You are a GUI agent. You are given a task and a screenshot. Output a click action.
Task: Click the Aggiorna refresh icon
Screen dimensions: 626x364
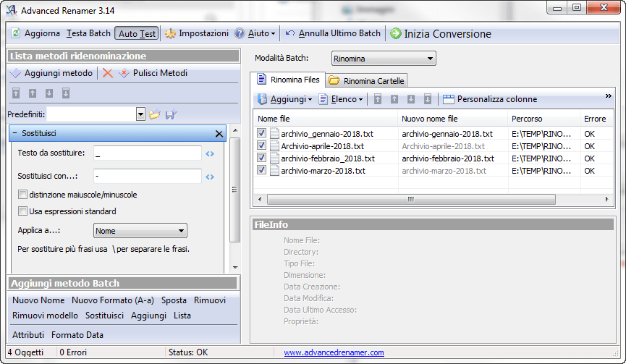[x=16, y=33]
